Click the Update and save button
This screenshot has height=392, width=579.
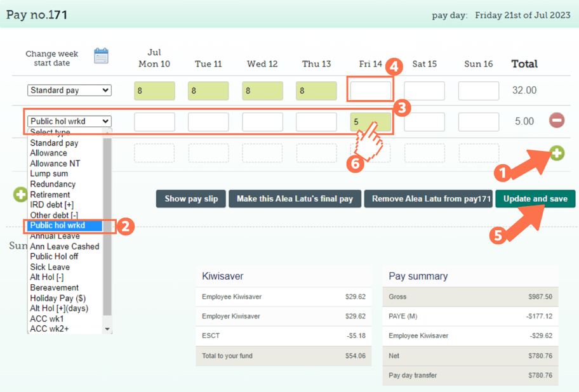(535, 199)
